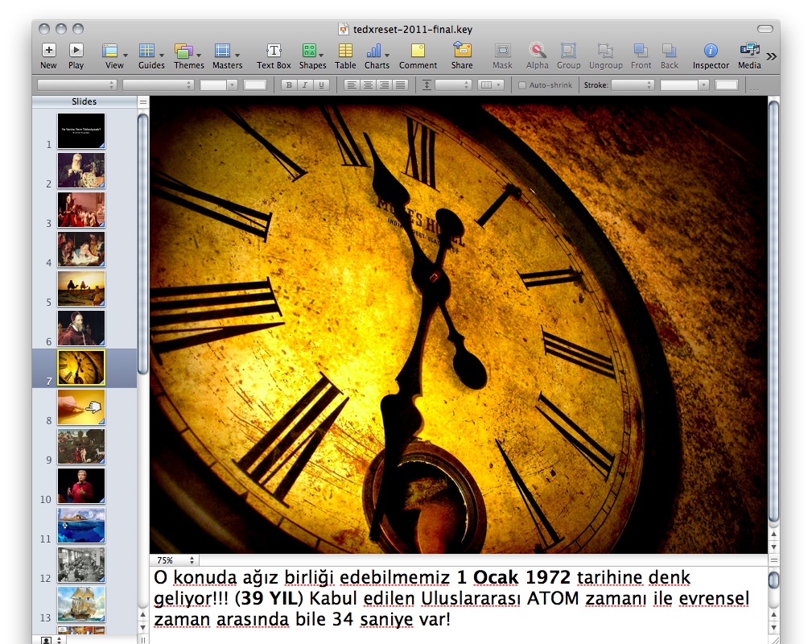Click the Slides panel header

click(84, 101)
